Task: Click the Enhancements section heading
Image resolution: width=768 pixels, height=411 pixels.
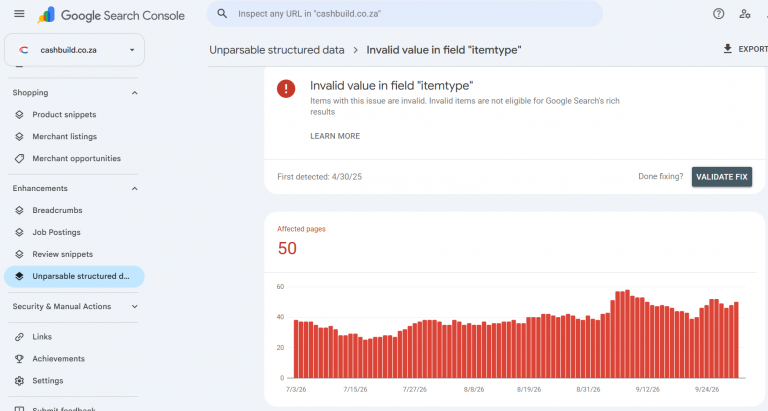Action: pyautogui.click(x=40, y=188)
